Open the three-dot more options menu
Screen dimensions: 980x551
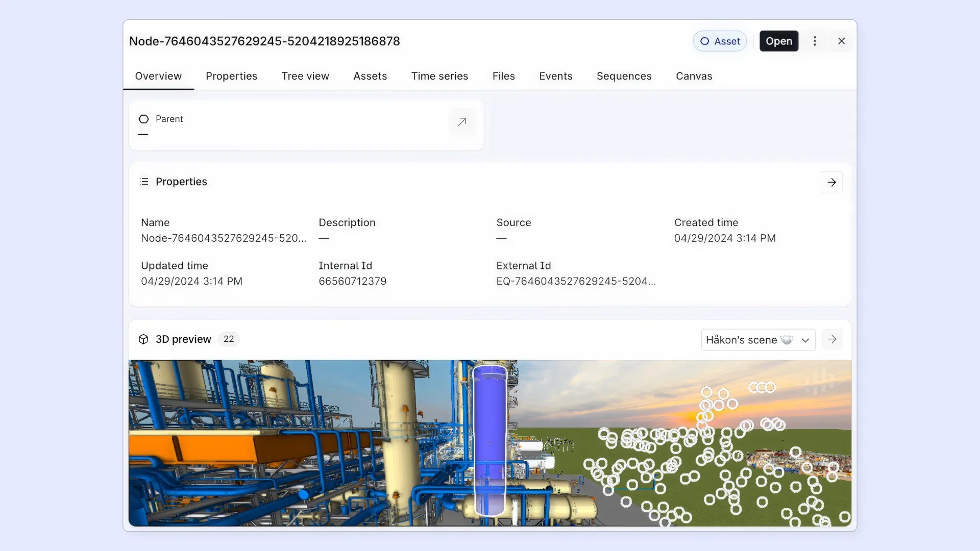click(x=815, y=41)
